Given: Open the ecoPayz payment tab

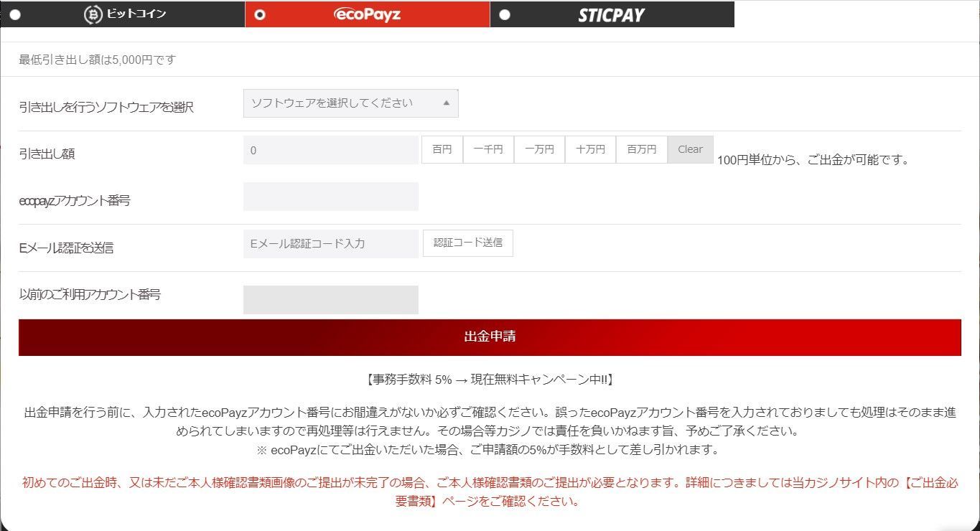Looking at the screenshot, I should click(x=367, y=14).
